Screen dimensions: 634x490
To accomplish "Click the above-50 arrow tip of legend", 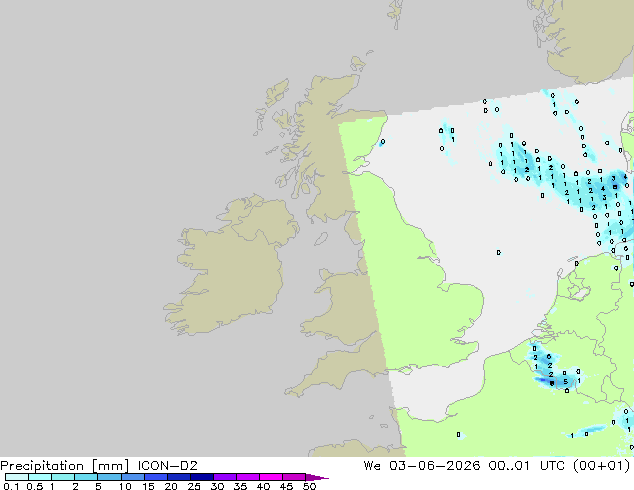I will pos(317,477).
